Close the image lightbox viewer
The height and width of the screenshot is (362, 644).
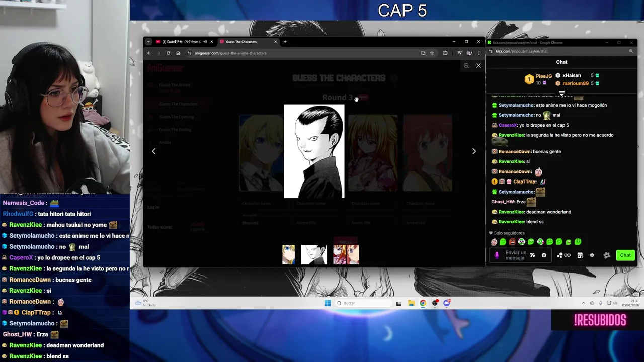pyautogui.click(x=478, y=66)
